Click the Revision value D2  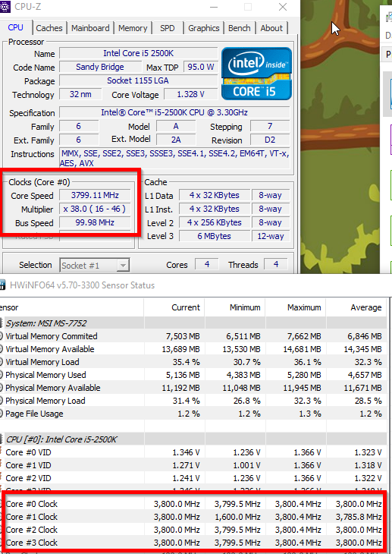click(x=270, y=140)
